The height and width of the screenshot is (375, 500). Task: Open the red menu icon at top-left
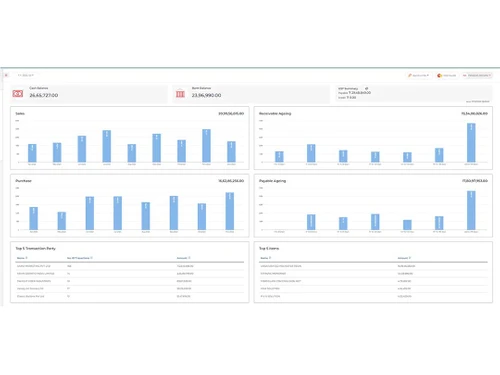click(x=6, y=75)
